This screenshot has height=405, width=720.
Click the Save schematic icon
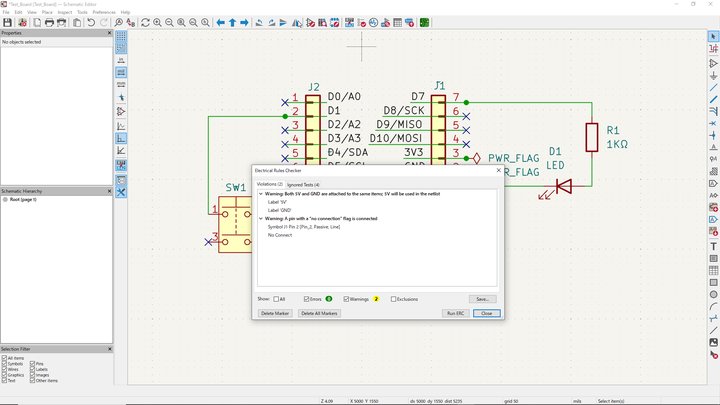point(7,22)
